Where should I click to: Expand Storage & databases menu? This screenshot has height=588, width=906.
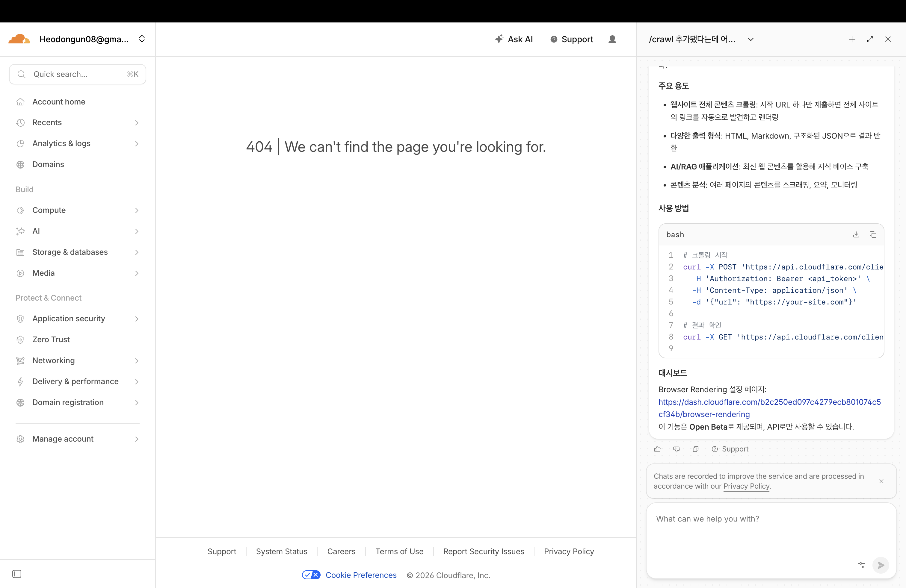[x=78, y=252]
